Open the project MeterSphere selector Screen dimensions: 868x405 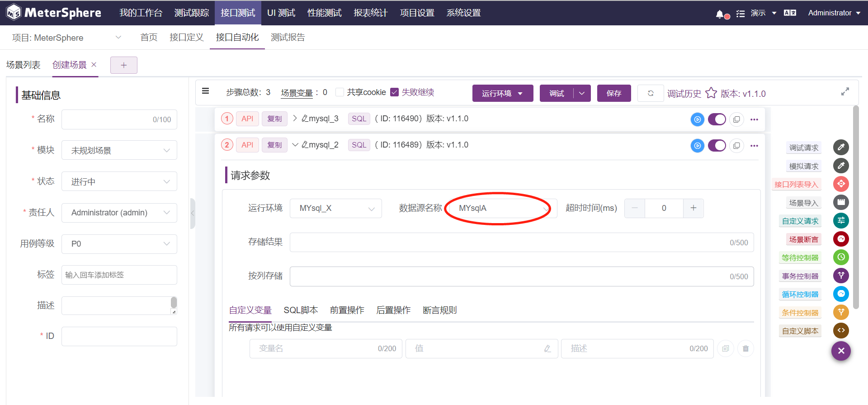click(x=66, y=38)
